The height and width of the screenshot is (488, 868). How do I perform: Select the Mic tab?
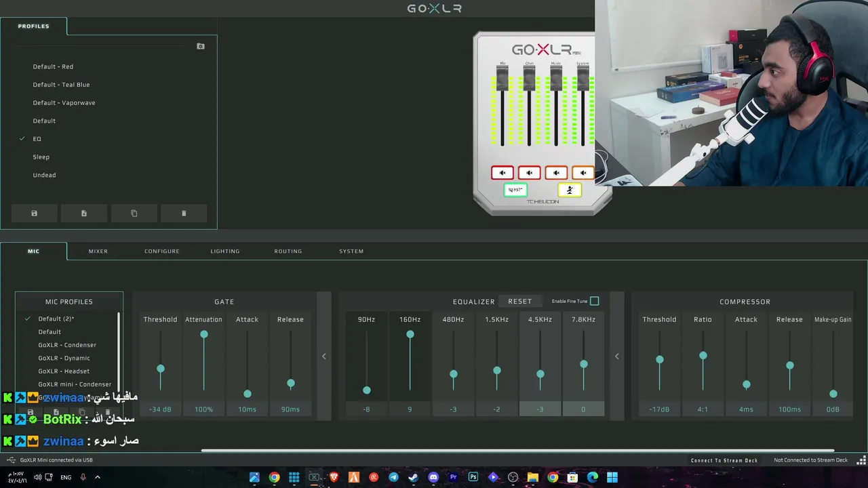(34, 251)
